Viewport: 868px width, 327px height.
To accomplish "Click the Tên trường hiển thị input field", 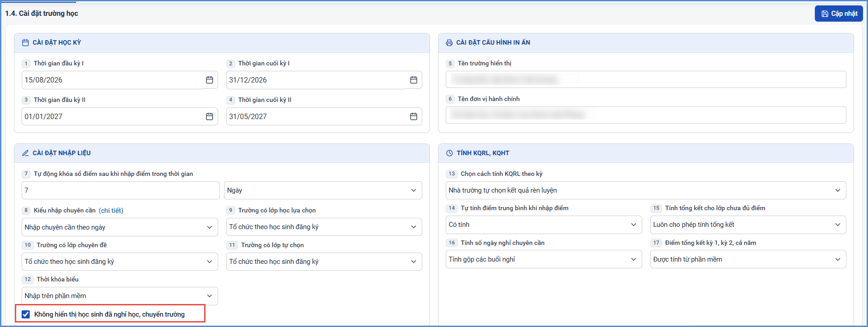I will [x=646, y=79].
